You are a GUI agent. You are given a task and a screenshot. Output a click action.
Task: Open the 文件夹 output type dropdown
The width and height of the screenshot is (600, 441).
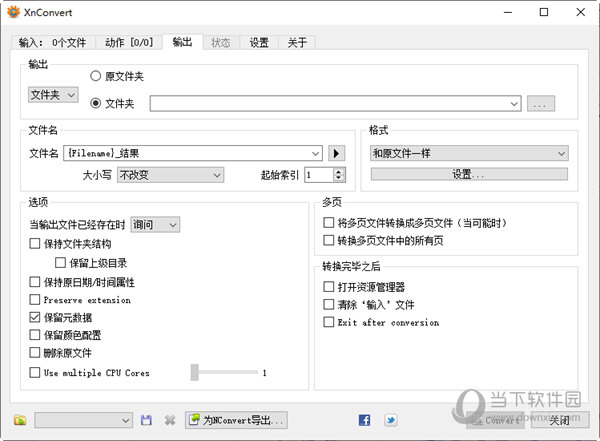pyautogui.click(x=53, y=95)
